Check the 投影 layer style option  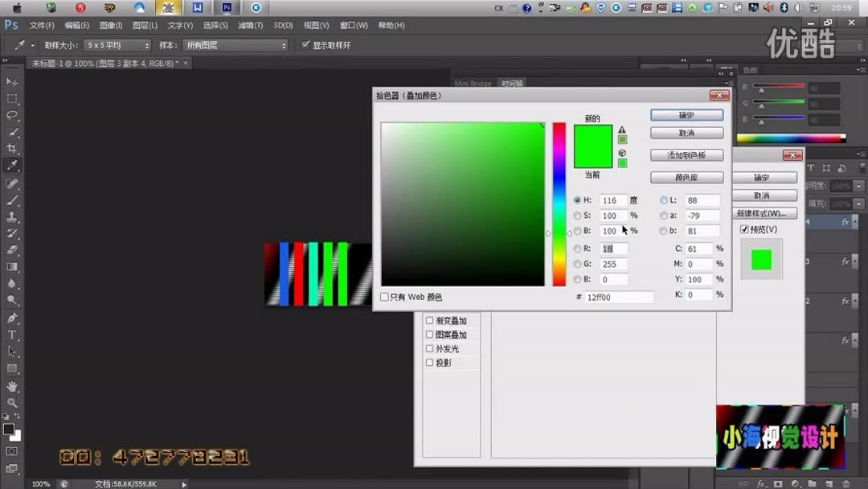click(x=430, y=362)
